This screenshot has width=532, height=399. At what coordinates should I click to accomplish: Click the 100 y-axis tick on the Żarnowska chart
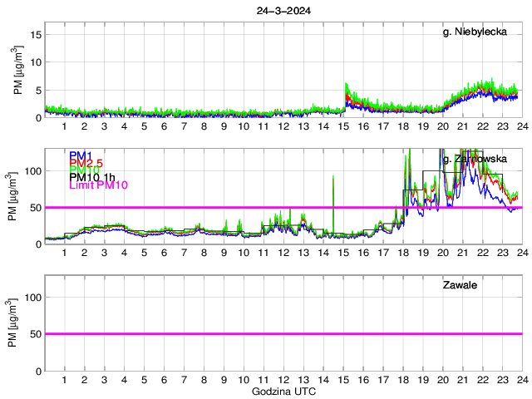33,171
